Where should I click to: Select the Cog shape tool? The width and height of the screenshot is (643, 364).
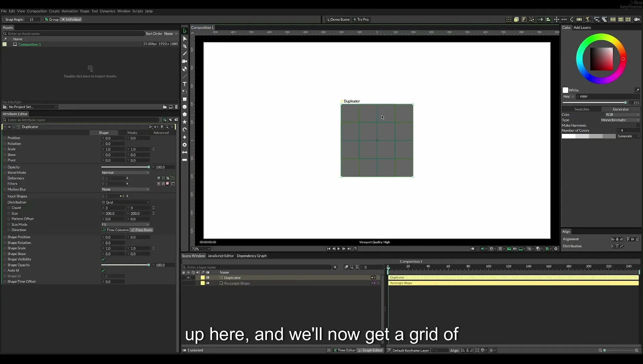pos(185,145)
